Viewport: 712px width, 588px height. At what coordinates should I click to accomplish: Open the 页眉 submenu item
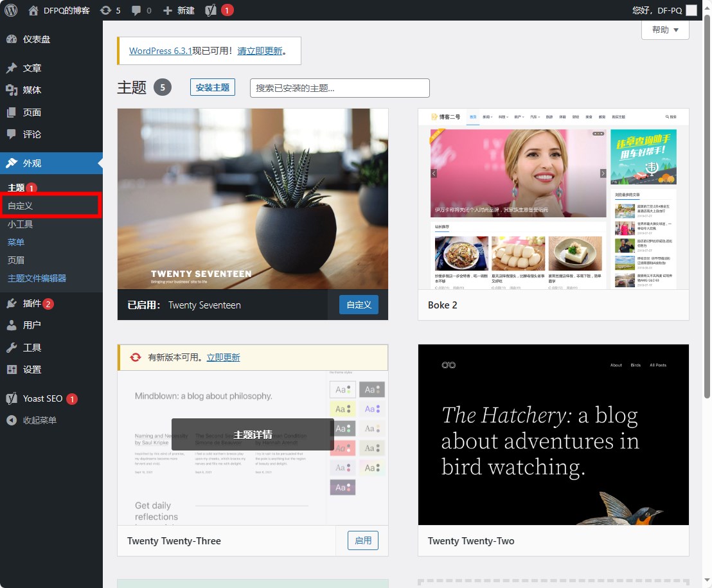16,260
